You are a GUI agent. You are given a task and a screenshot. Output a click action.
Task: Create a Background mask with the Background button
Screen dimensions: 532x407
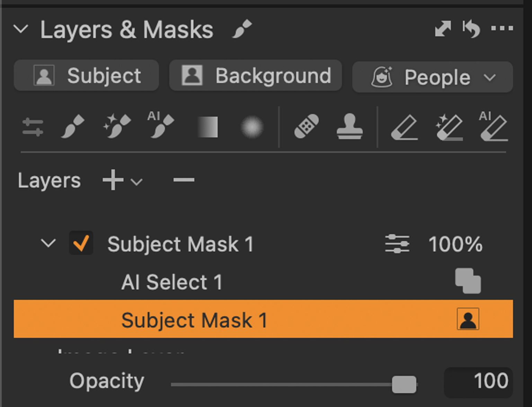pyautogui.click(x=256, y=76)
